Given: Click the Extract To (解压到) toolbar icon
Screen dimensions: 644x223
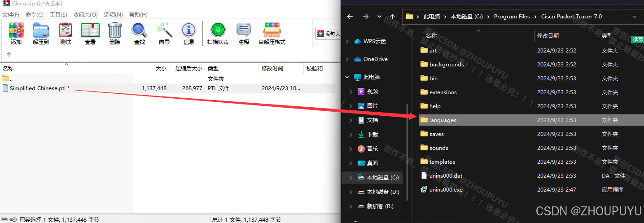Looking at the screenshot, I should [41, 34].
